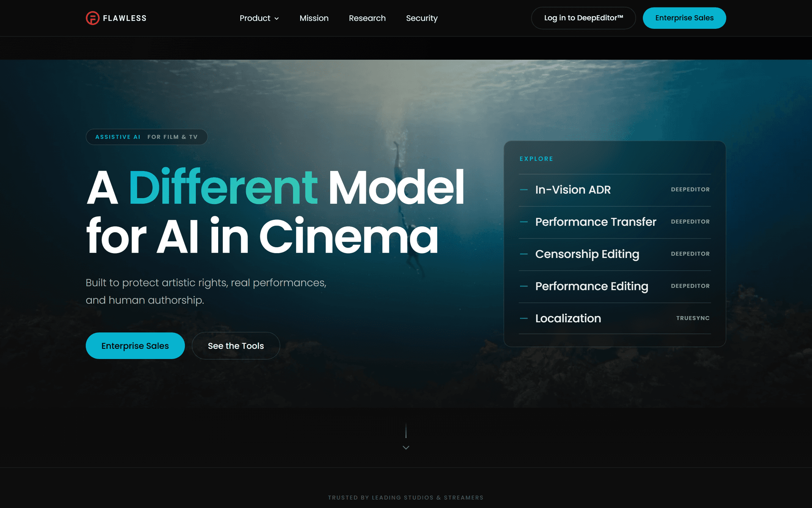
Task: Click the DEEPEDITOR tag beside Performance Editing
Action: click(690, 286)
